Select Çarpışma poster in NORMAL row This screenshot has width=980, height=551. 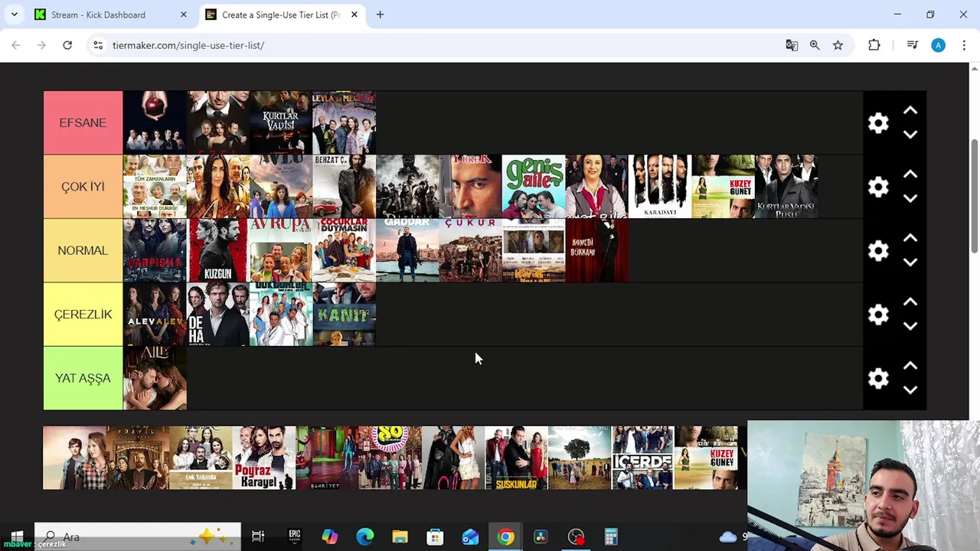click(155, 250)
